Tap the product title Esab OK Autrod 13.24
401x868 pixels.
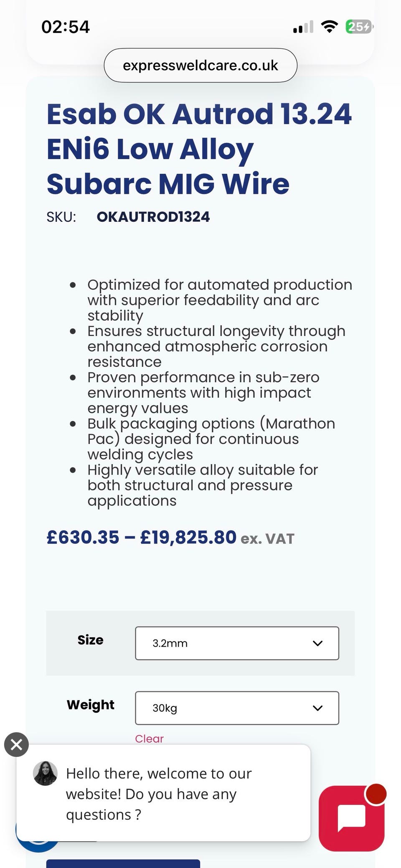coord(199,114)
